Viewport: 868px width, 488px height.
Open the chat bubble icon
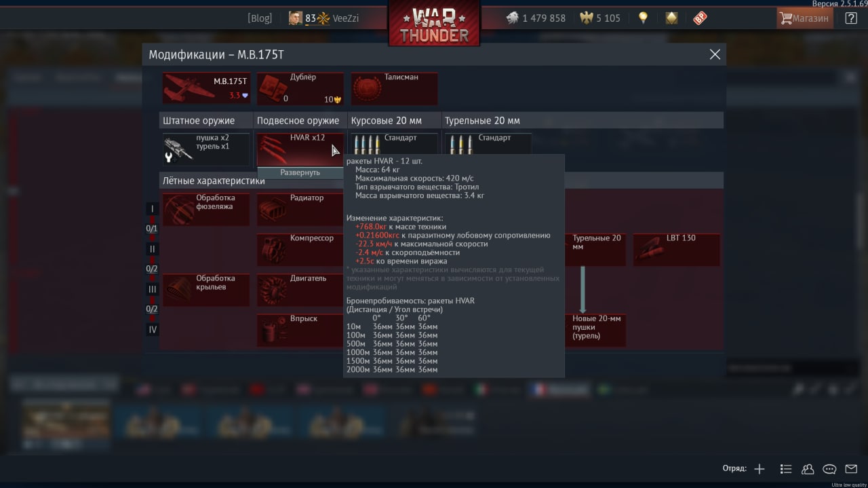[829, 469]
